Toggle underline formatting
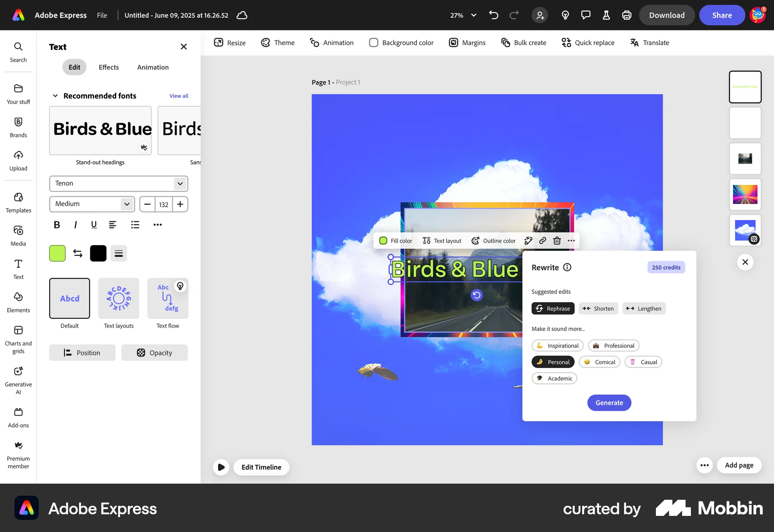The image size is (774, 532). coord(94,224)
